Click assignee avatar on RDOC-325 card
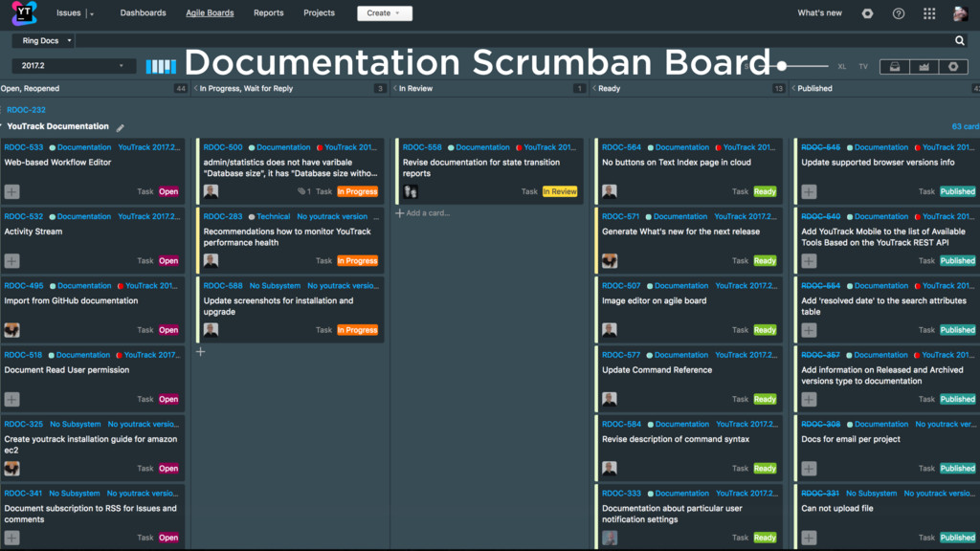The height and width of the screenshot is (551, 980). click(x=11, y=469)
